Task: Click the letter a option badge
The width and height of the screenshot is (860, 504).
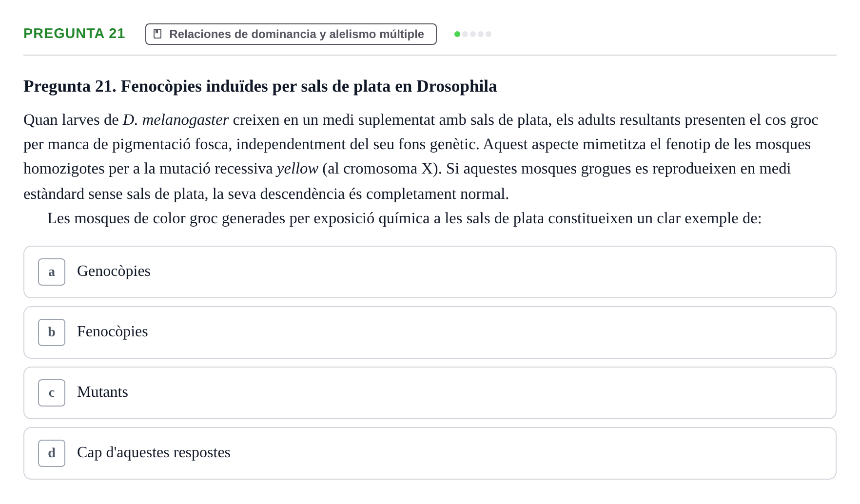Action: click(52, 272)
